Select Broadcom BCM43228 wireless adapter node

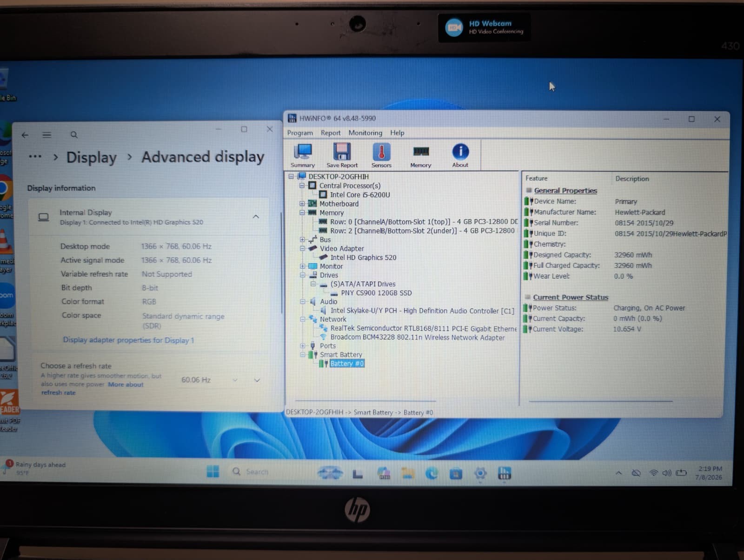point(417,337)
